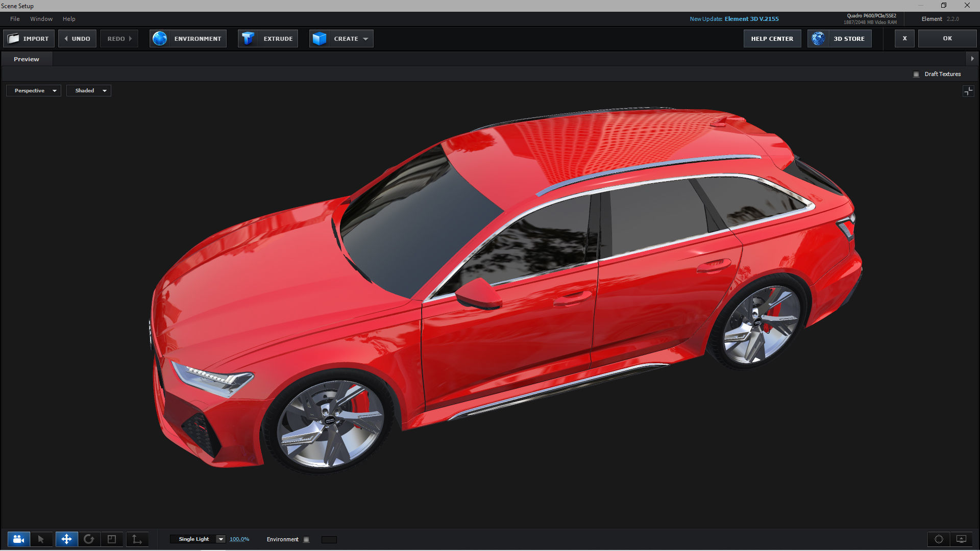Viewport: 980px width, 551px height.
Task: Enable the Draft Textures checkbox
Action: [916, 74]
